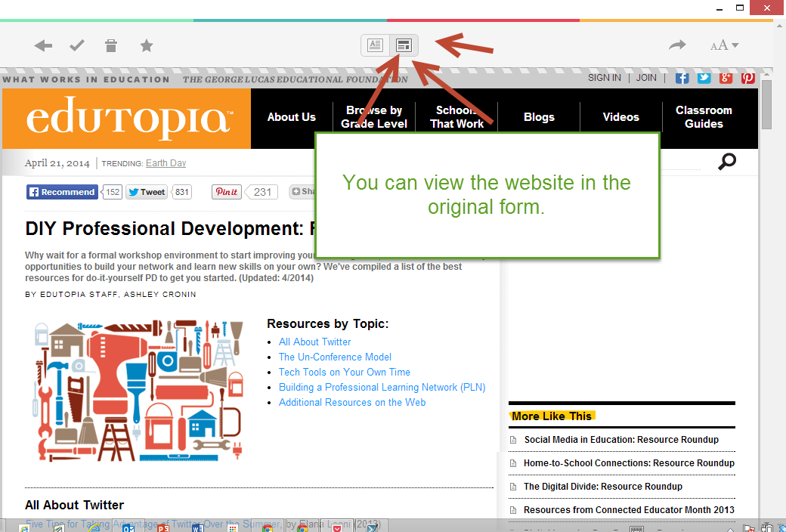The height and width of the screenshot is (532, 786).
Task: Open Home-to-School Connections: Resource Roundup
Action: click(x=629, y=463)
